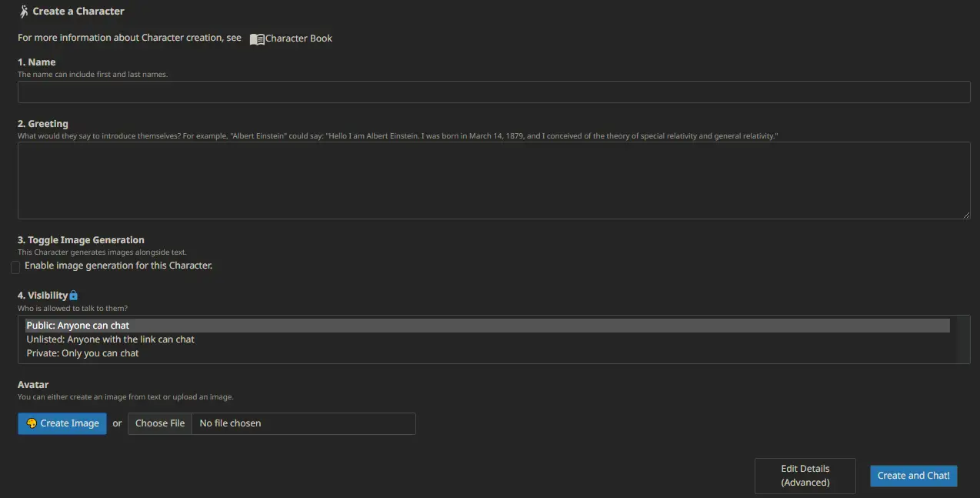Click the 'Enable image generation for this Character' label
980x498 pixels.
(x=118, y=266)
